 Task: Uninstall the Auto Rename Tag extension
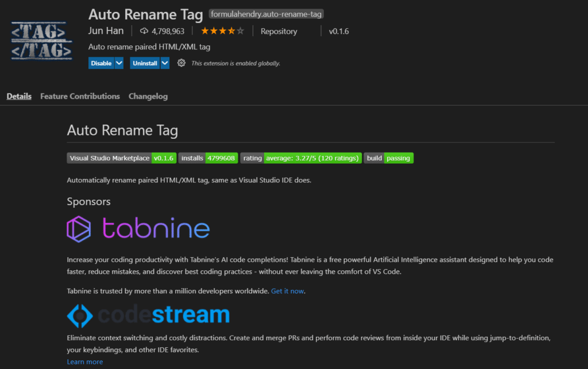[145, 63]
